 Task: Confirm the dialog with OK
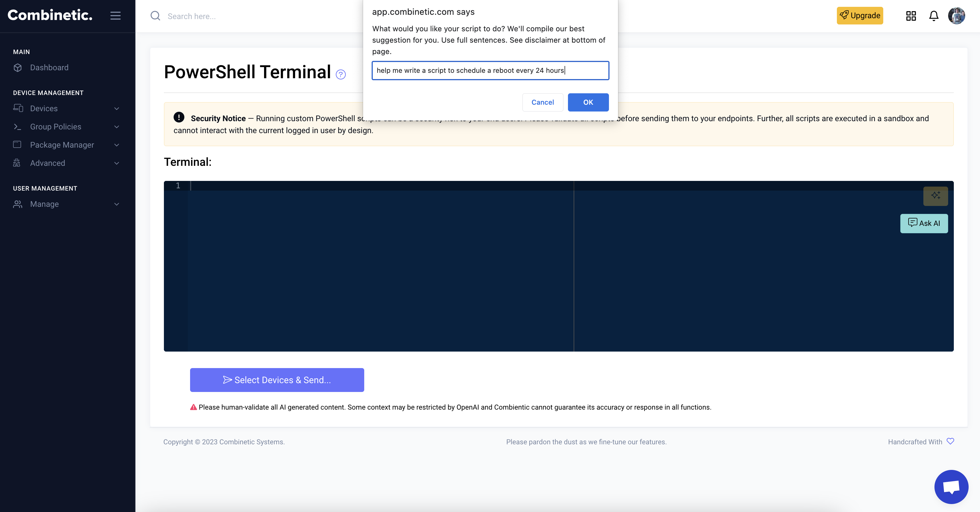(x=588, y=102)
